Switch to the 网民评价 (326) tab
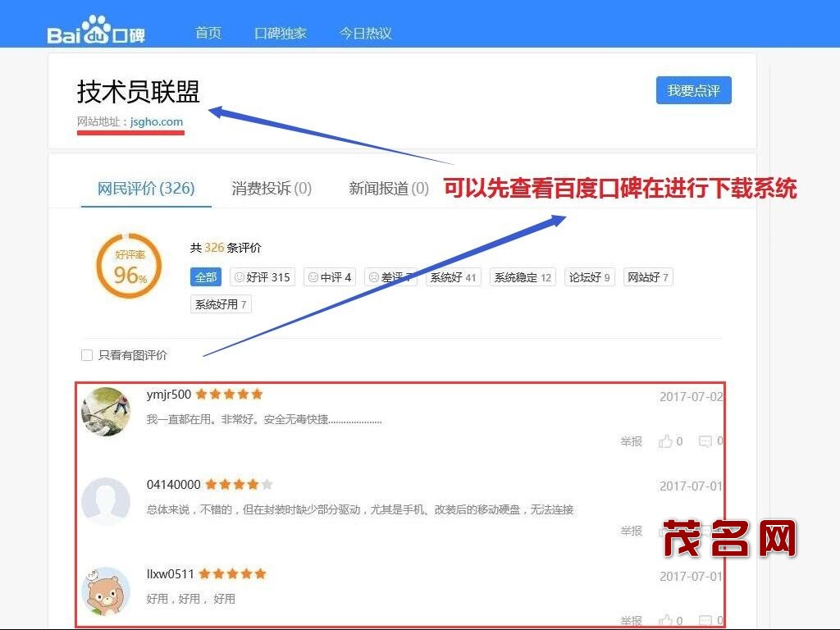The width and height of the screenshot is (840, 630). 146,188
